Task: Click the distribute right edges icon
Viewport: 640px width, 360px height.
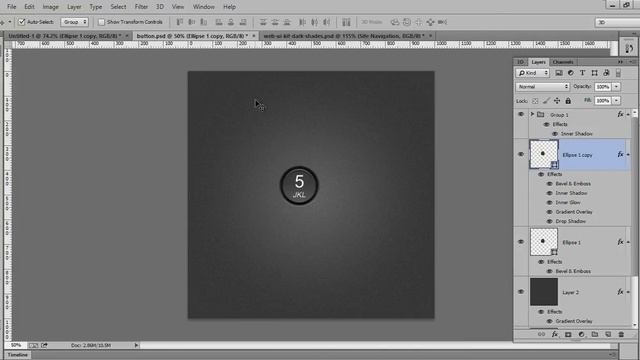Action: [x=327, y=22]
